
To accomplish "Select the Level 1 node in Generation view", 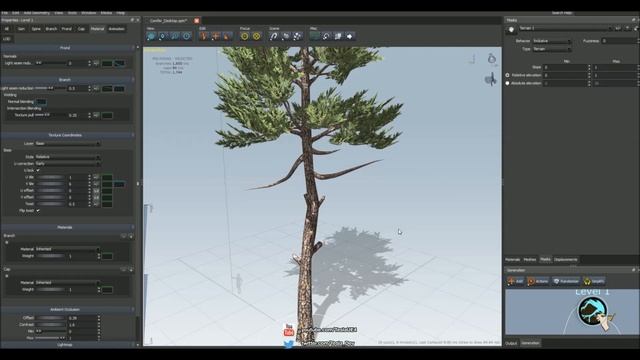I will click(592, 311).
